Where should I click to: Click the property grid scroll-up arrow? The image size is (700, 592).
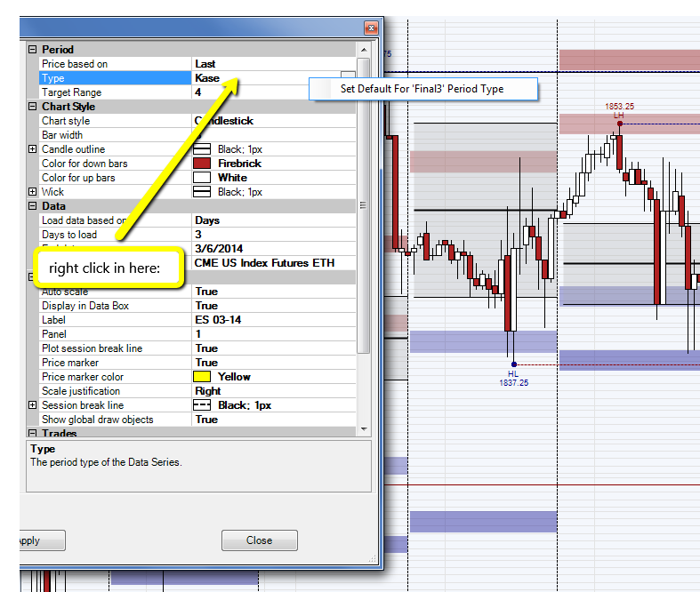pyautogui.click(x=364, y=50)
